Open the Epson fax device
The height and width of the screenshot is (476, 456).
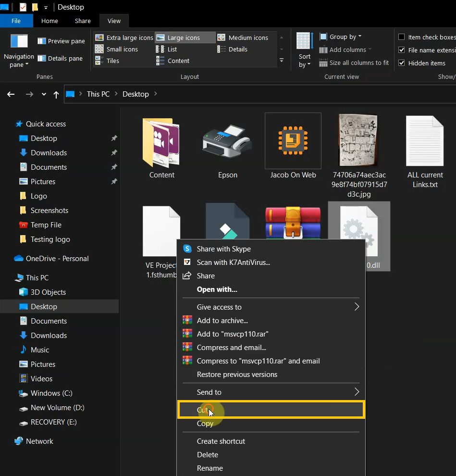pos(227,141)
